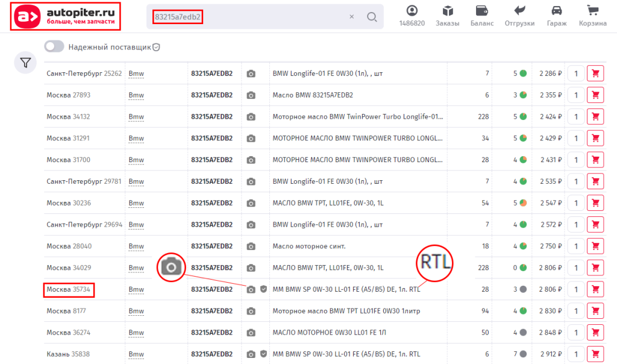View photo for Санкт-Петербург 25262 offer

click(x=251, y=74)
